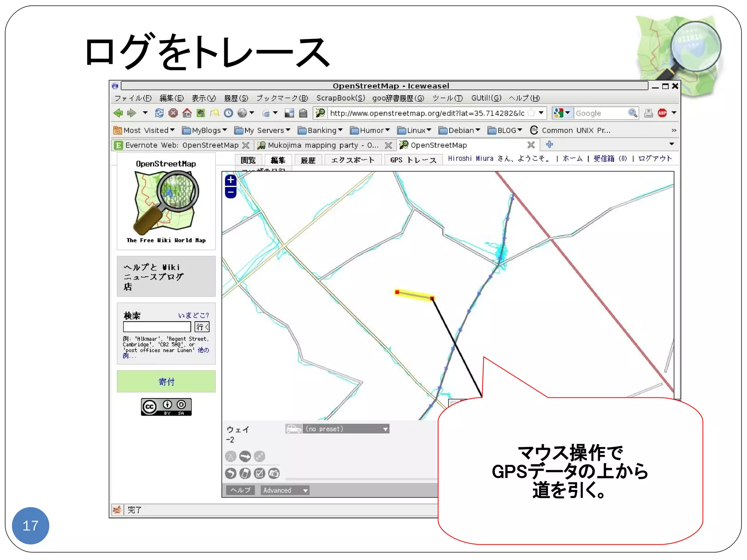The width and height of the screenshot is (747, 560).
Task: Click the evernote elephant toolbar icon
Action: pyautogui.click(x=201, y=113)
